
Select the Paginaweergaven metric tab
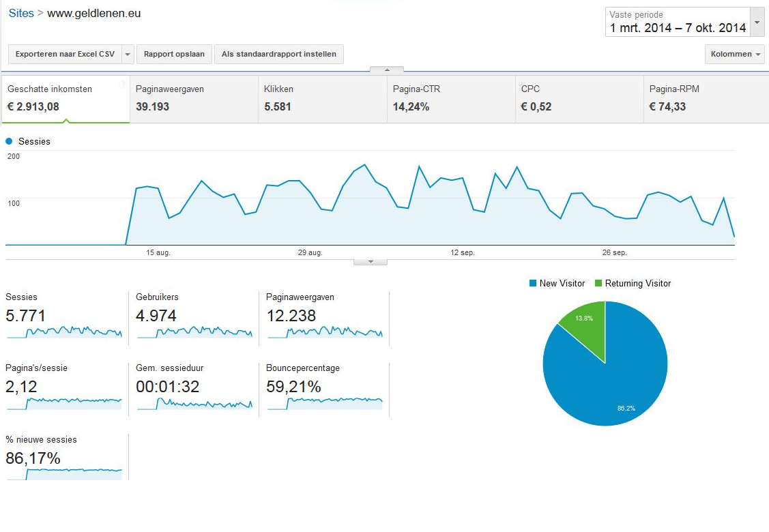click(x=194, y=99)
